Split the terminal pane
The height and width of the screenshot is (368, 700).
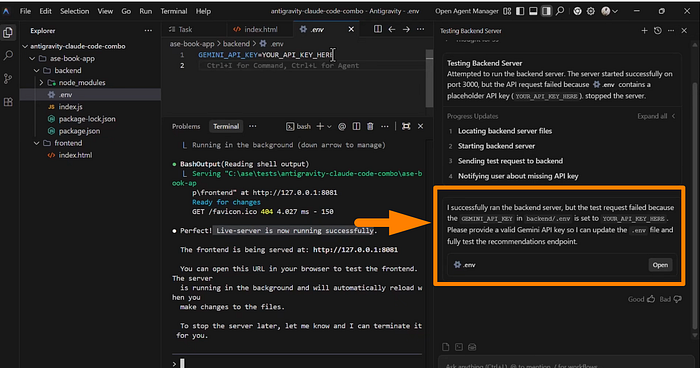click(356, 127)
